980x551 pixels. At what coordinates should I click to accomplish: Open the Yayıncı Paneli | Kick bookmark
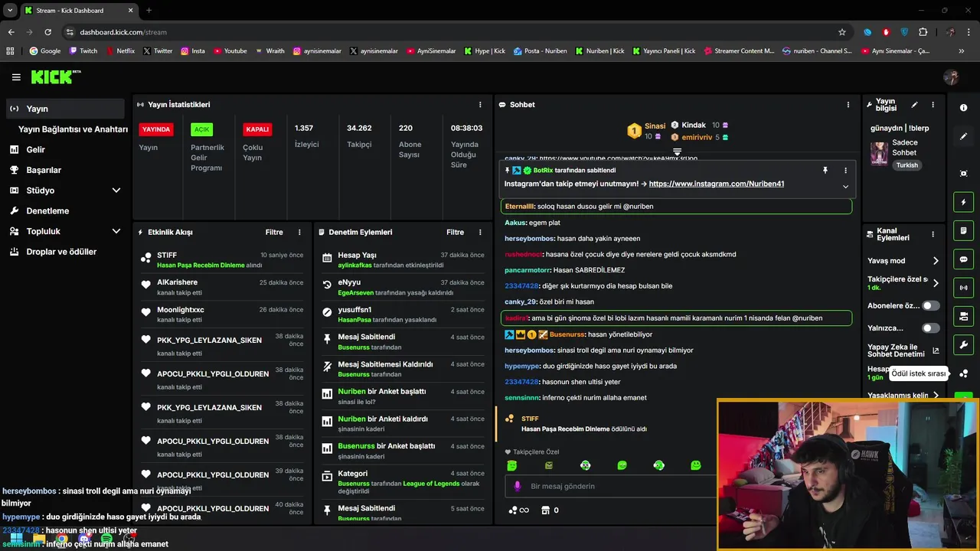(x=664, y=51)
